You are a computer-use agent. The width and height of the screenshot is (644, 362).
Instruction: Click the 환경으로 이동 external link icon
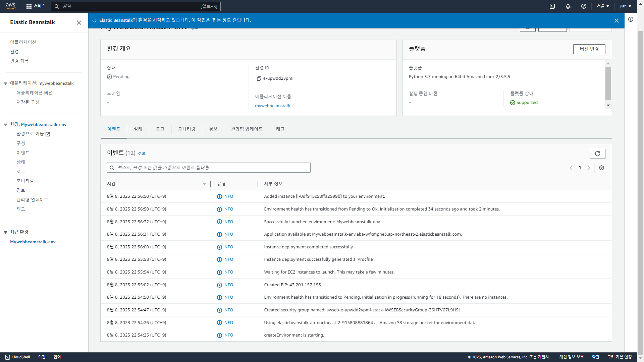pos(48,134)
